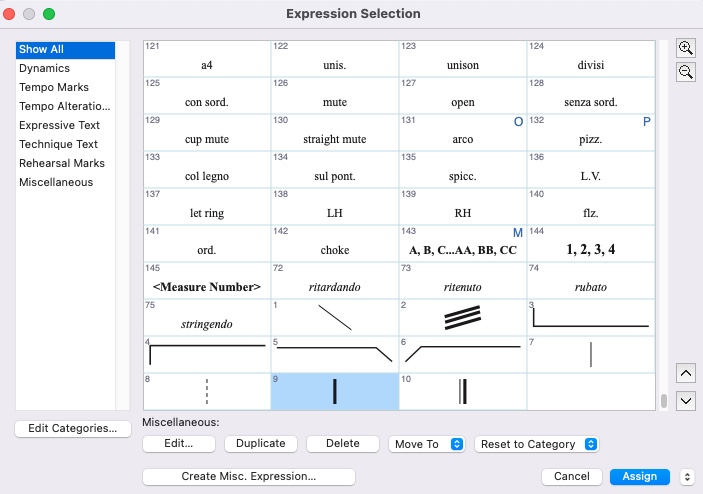Select the double barline expression 10

click(x=462, y=391)
